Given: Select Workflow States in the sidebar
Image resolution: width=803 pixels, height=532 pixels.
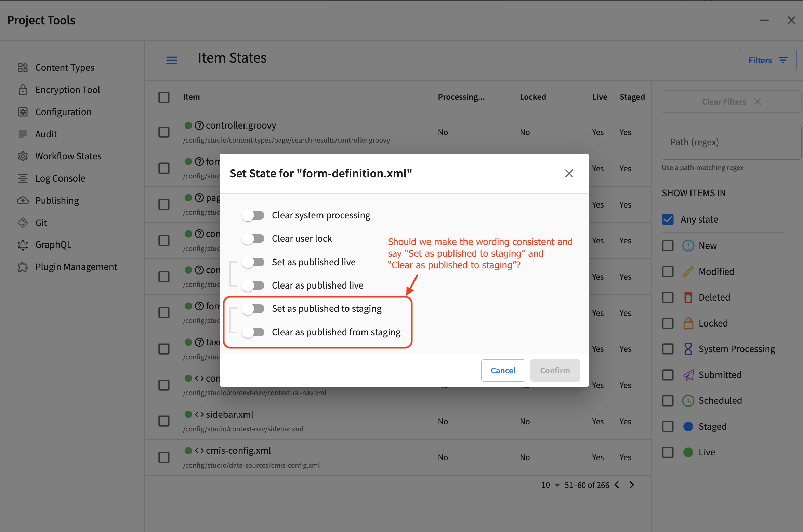Looking at the screenshot, I should [x=68, y=156].
